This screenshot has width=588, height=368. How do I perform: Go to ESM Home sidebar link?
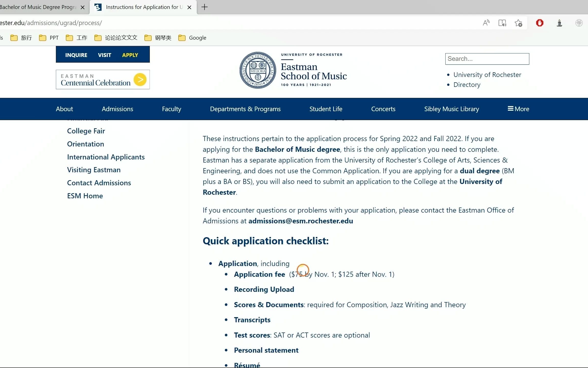coord(85,196)
